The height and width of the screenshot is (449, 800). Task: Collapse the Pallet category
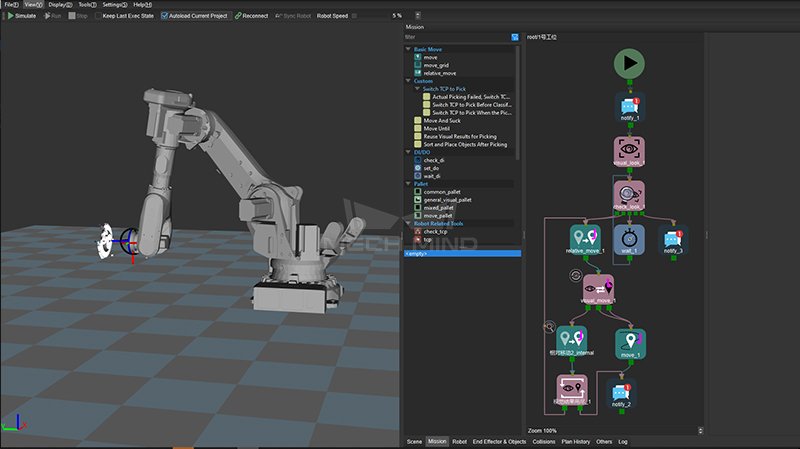click(x=408, y=183)
